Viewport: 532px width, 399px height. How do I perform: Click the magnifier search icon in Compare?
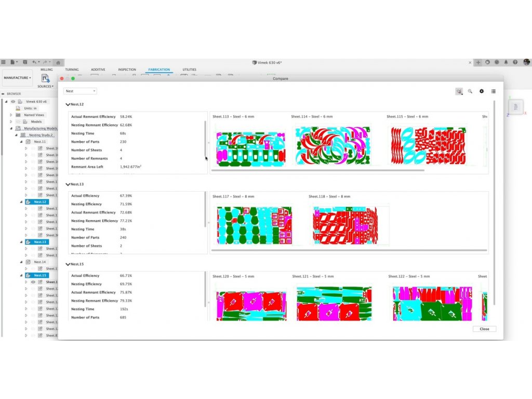[x=470, y=91]
